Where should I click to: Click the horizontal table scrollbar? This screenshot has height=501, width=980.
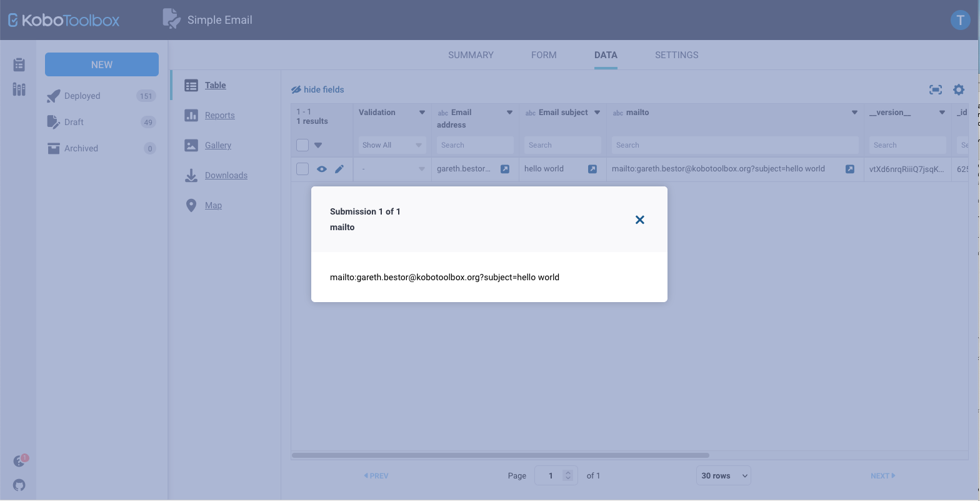pyautogui.click(x=500, y=455)
